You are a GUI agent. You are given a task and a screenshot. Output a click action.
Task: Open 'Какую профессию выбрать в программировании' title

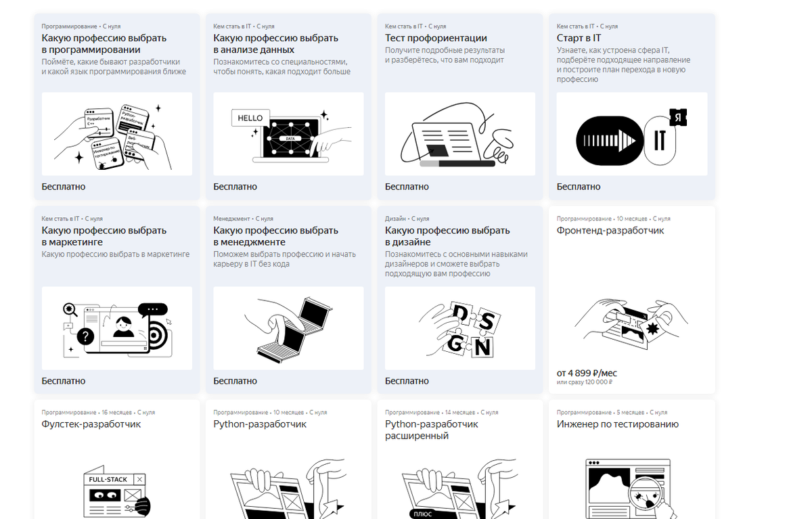[104, 44]
